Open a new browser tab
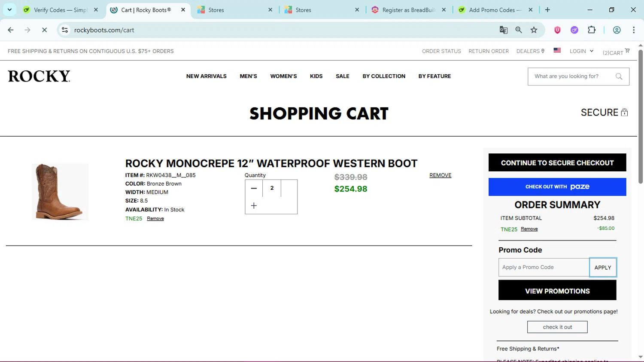This screenshot has width=644, height=362. [x=547, y=10]
